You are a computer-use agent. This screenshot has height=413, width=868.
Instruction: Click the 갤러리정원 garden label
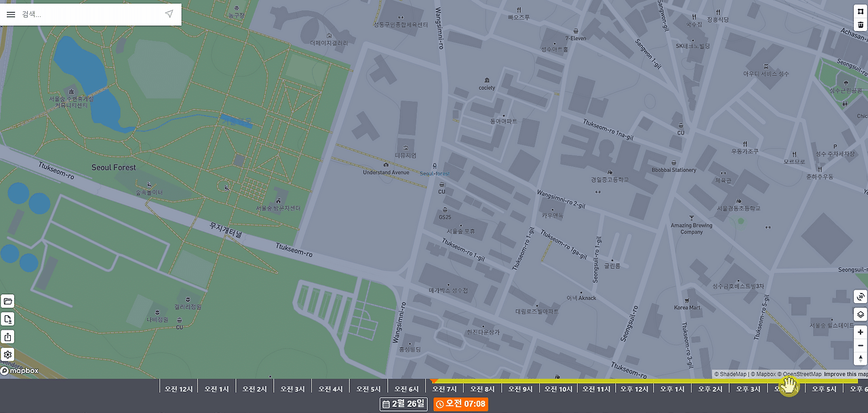(x=186, y=307)
